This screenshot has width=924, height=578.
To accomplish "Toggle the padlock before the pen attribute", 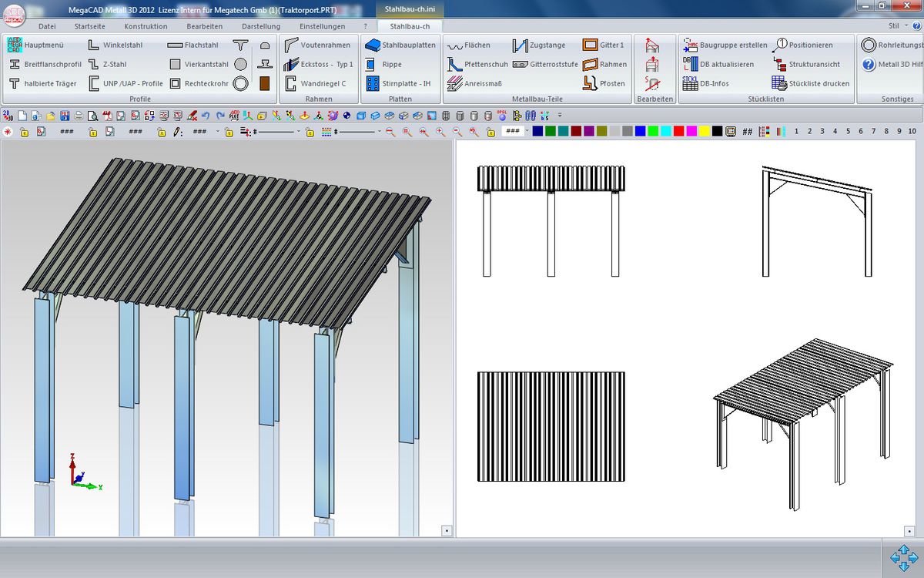I will click(x=161, y=132).
